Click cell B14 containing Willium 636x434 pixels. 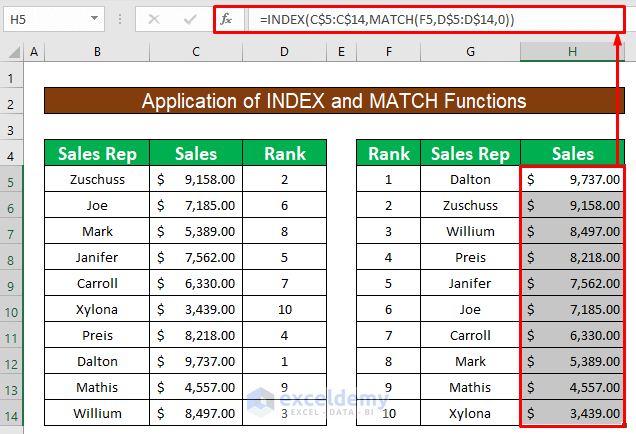[x=97, y=413]
